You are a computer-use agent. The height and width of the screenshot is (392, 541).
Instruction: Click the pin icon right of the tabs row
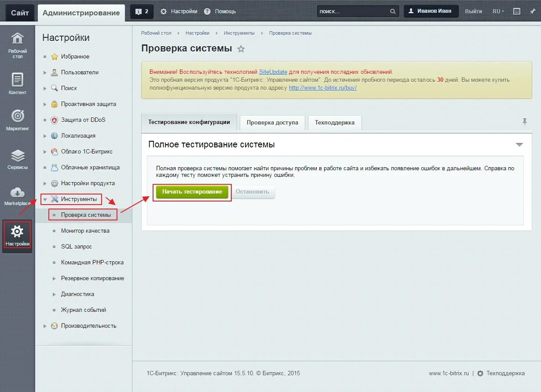[x=525, y=122]
